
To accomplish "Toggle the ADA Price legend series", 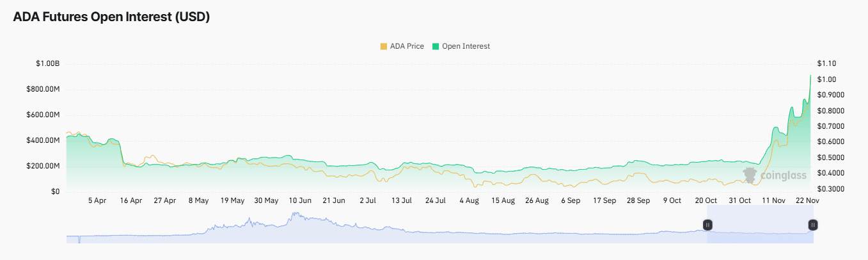I will 406,46.
